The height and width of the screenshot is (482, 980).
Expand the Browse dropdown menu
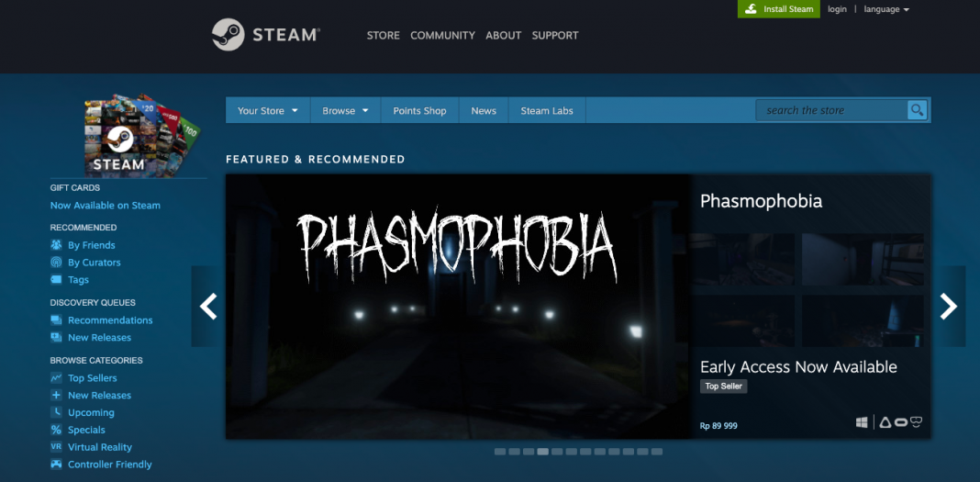point(345,111)
